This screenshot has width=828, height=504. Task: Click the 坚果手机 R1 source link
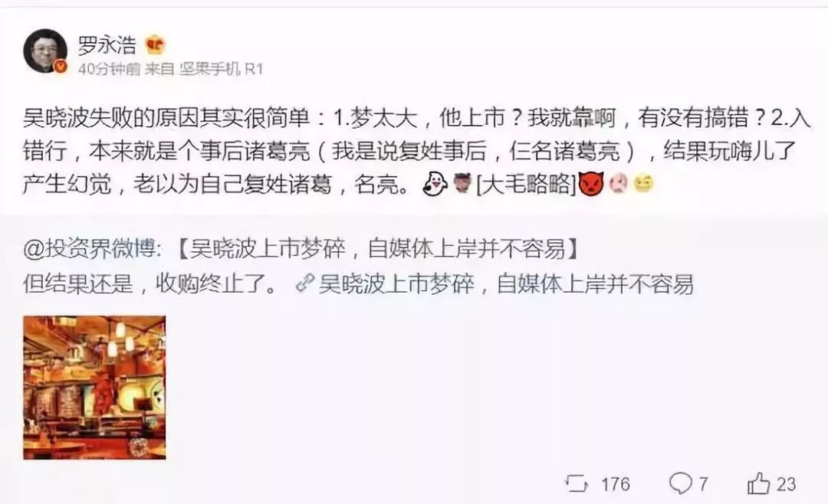tap(221, 69)
